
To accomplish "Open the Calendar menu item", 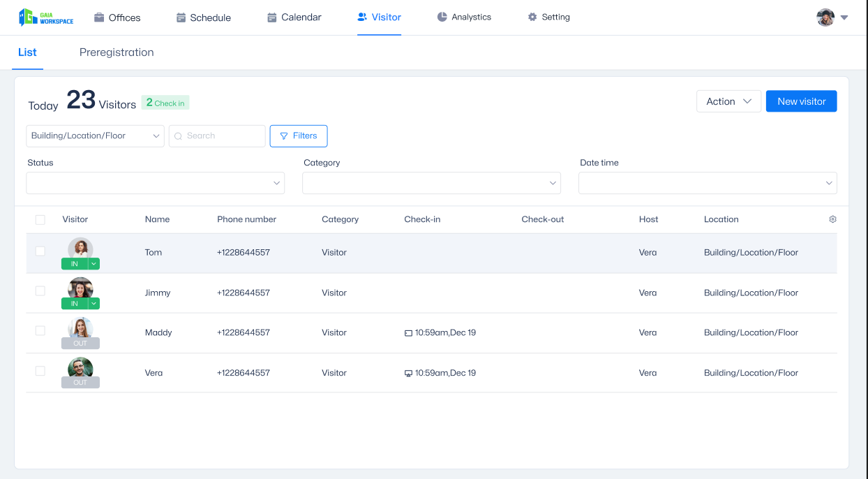I will (x=294, y=17).
